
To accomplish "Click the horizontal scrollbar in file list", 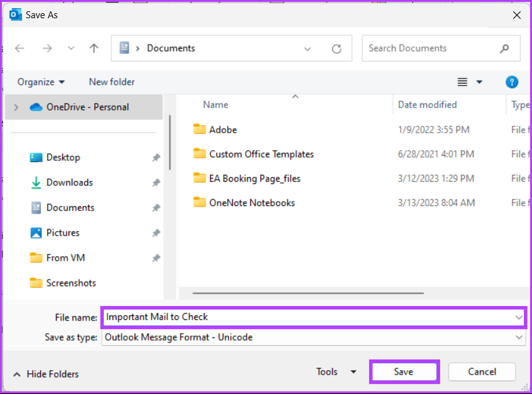I will pyautogui.click(x=308, y=293).
